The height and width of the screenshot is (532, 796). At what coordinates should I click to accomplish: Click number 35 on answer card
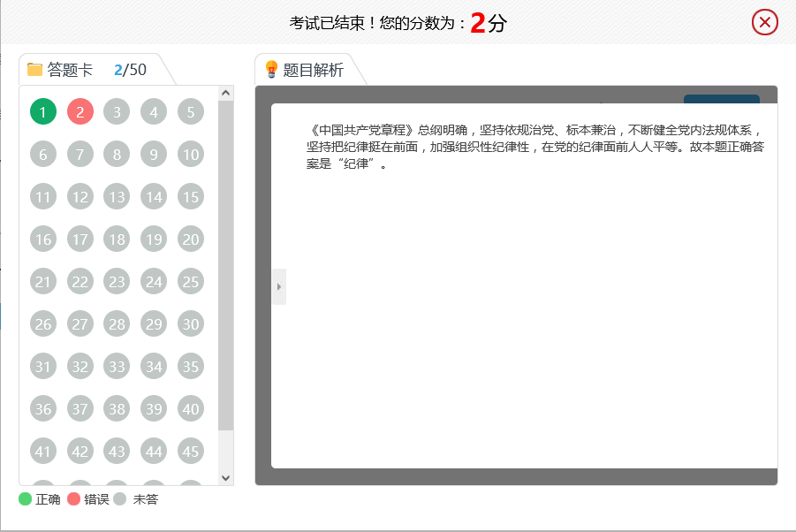(191, 366)
